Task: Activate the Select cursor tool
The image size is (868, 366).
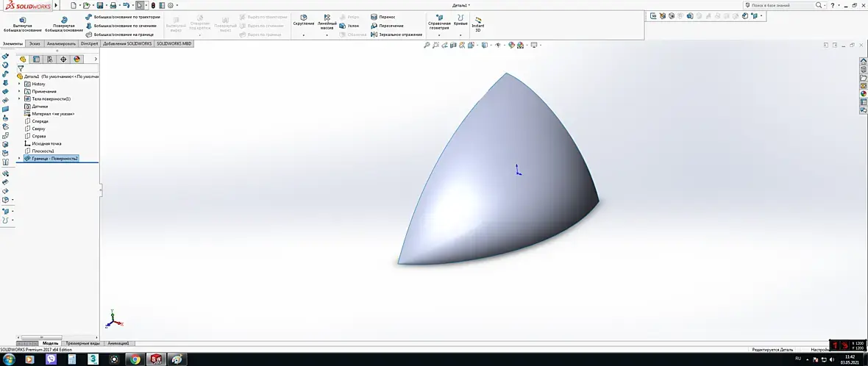Action: pyautogui.click(x=140, y=6)
